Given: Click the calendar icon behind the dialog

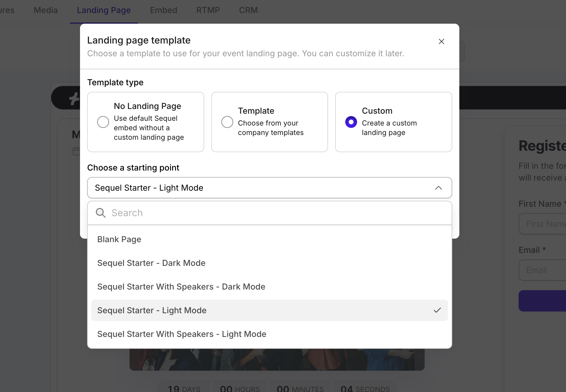Looking at the screenshot, I should point(76,151).
